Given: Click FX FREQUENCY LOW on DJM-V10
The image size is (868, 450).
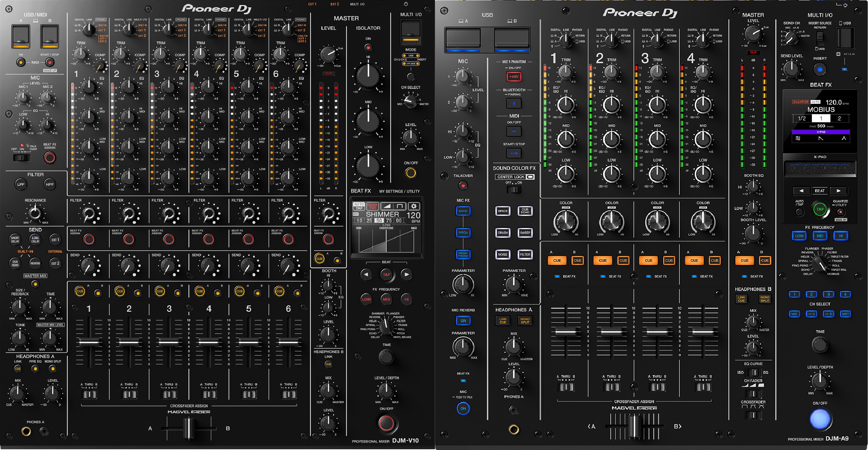Looking at the screenshot, I should pos(366,299).
